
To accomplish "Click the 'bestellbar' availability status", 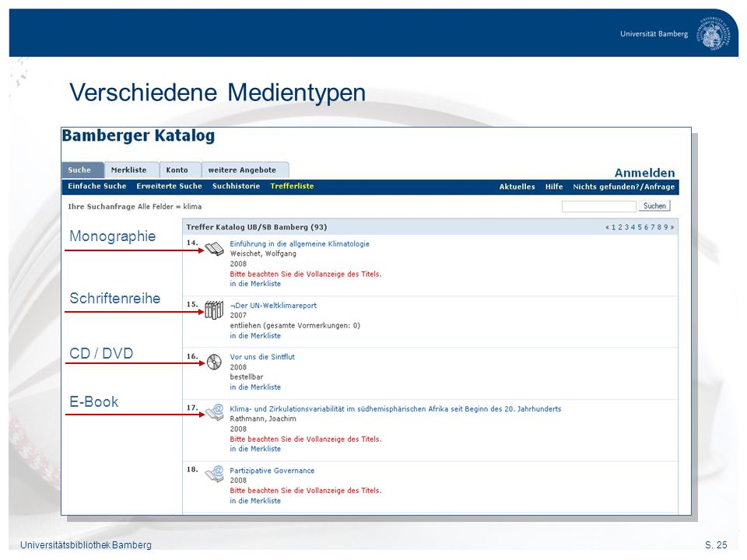I will click(247, 377).
